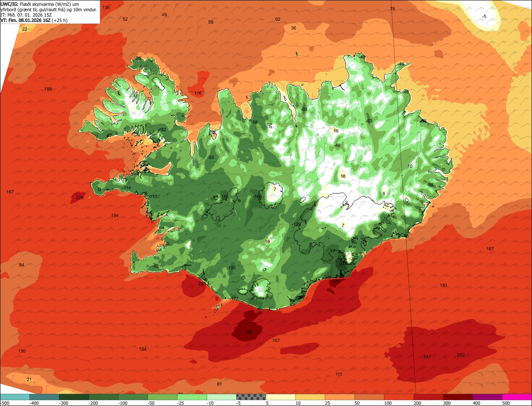Select the -63 flux value

tap(369, 121)
